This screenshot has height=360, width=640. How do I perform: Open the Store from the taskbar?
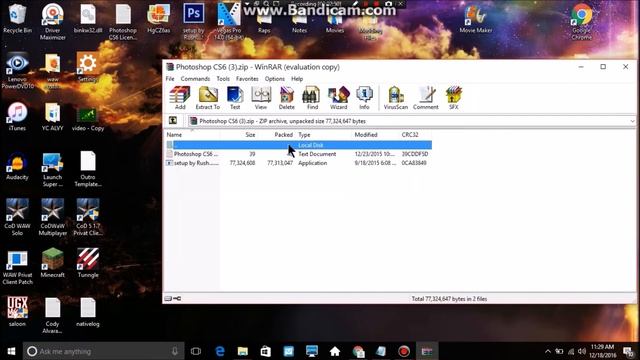tap(266, 351)
